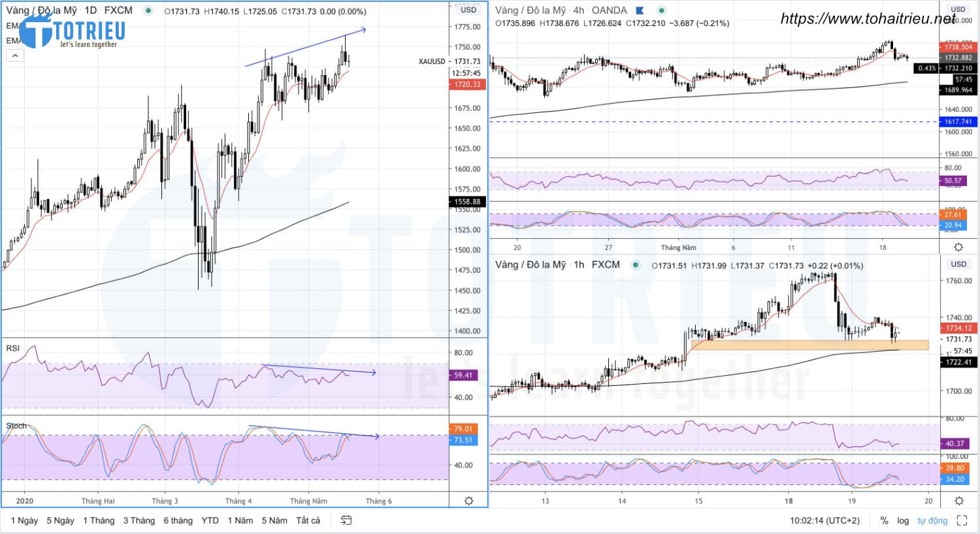The width and height of the screenshot is (980, 534).
Task: Click red EMA price label 1720.33
Action: pyautogui.click(x=468, y=85)
